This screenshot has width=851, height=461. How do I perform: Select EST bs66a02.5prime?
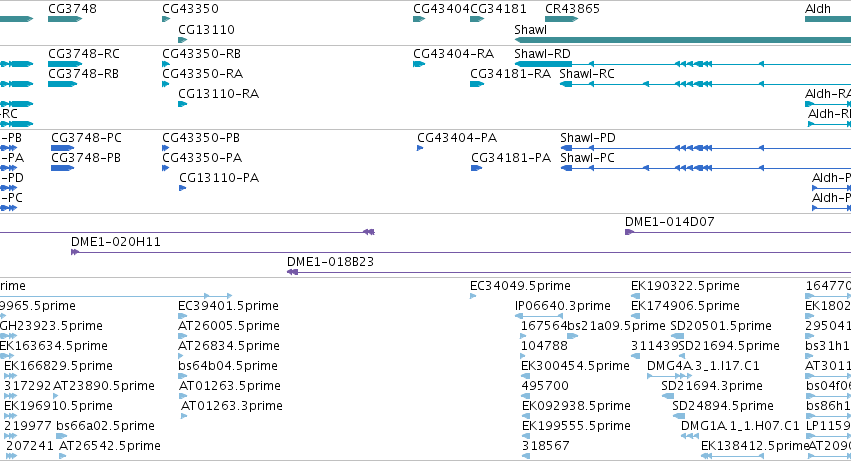click(x=105, y=427)
